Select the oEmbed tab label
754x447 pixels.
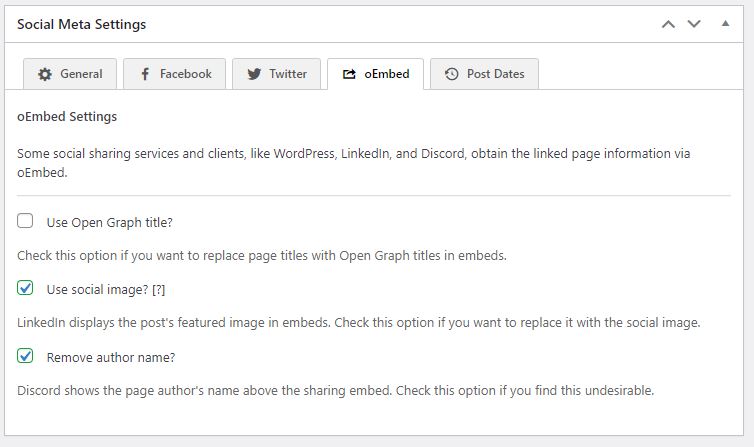coord(386,74)
